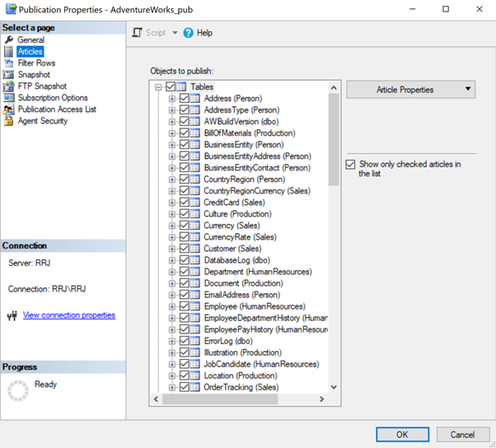The image size is (496, 448).
Task: Click the table icon beside Document (Production)
Action: (194, 283)
